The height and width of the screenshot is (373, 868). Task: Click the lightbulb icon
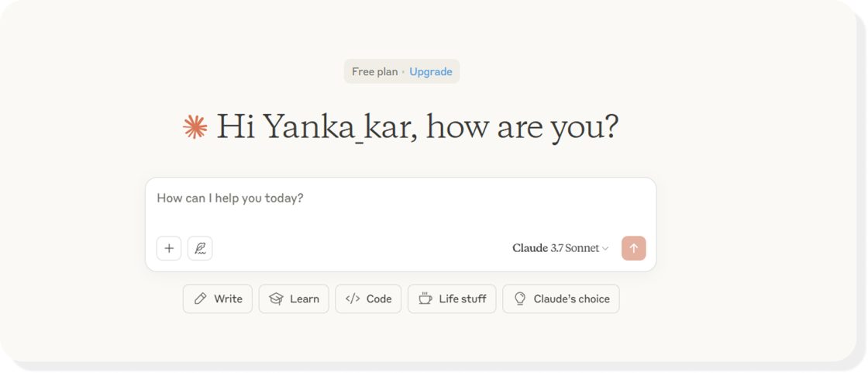(520, 299)
